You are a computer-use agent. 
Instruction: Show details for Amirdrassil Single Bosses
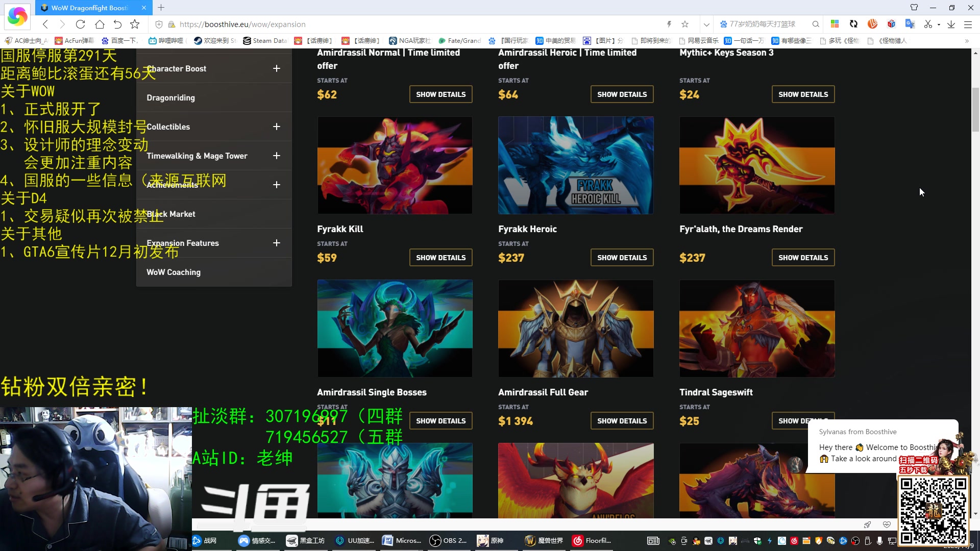pos(440,421)
